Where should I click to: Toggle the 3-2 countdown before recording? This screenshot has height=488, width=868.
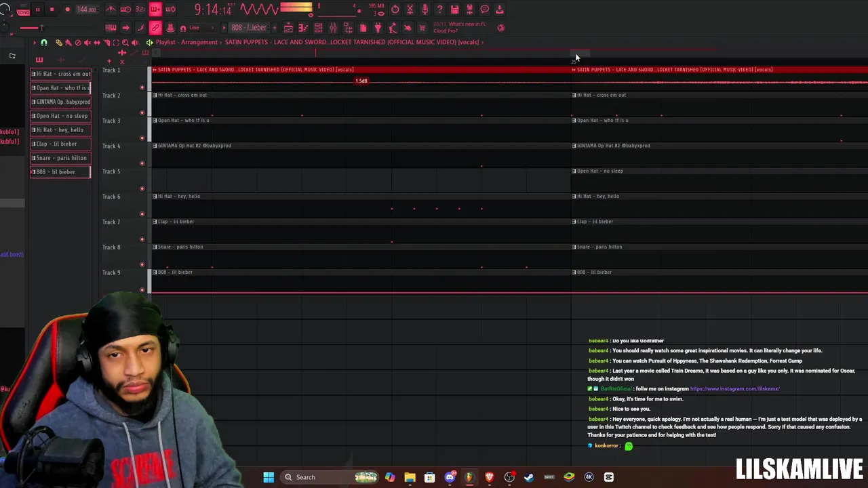(x=140, y=9)
